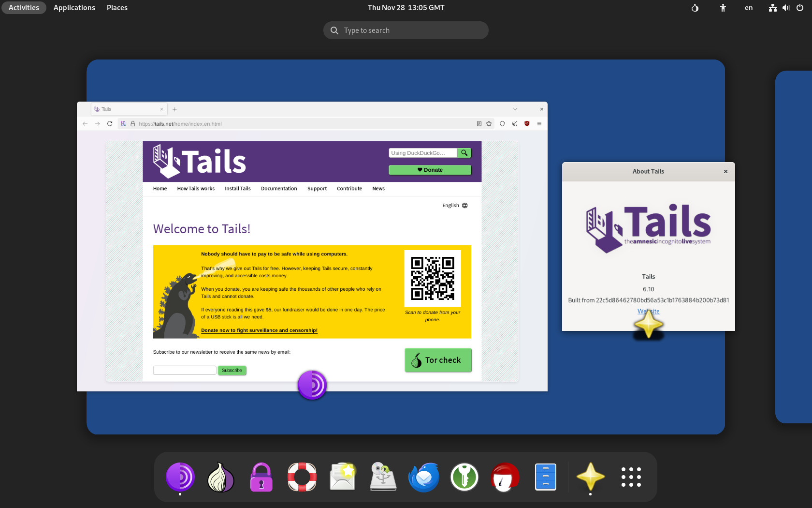
Task: Go forward in Tor Browser
Action: point(98,124)
